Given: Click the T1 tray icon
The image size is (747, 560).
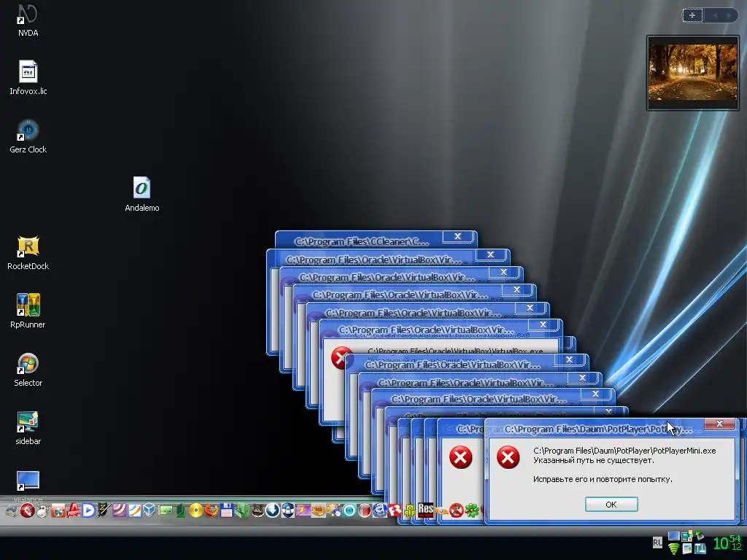Looking at the screenshot, I should (x=700, y=548).
